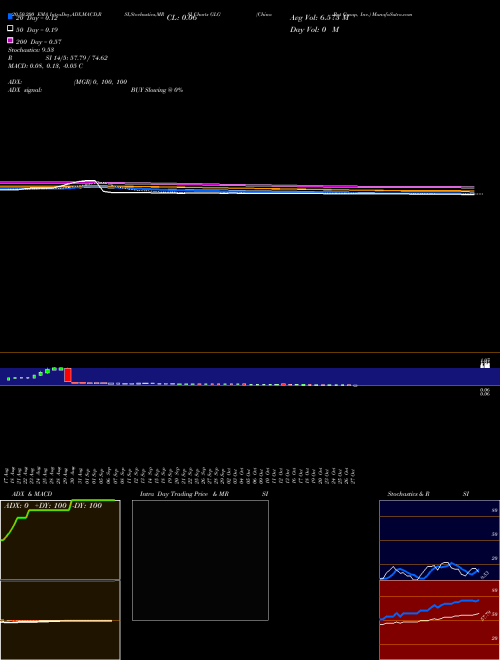Click the 'Stochastics: 9.53' reading
The width and height of the screenshot is (500, 660).
31,50
